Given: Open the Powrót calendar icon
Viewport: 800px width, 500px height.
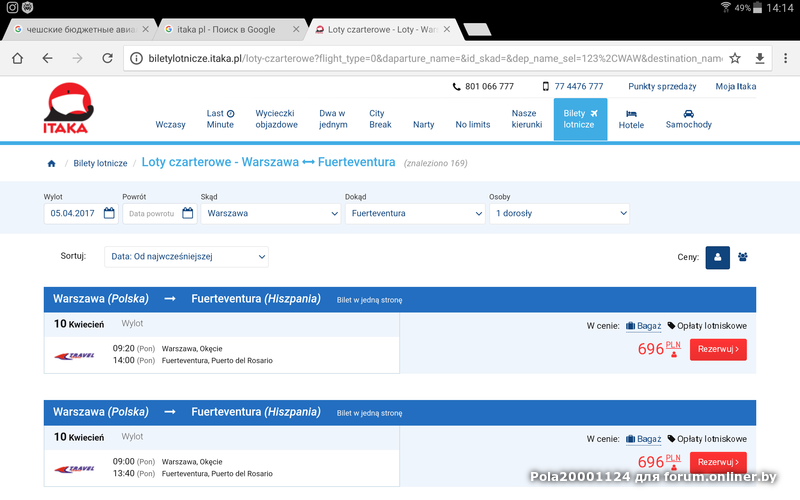Looking at the screenshot, I should [x=188, y=213].
